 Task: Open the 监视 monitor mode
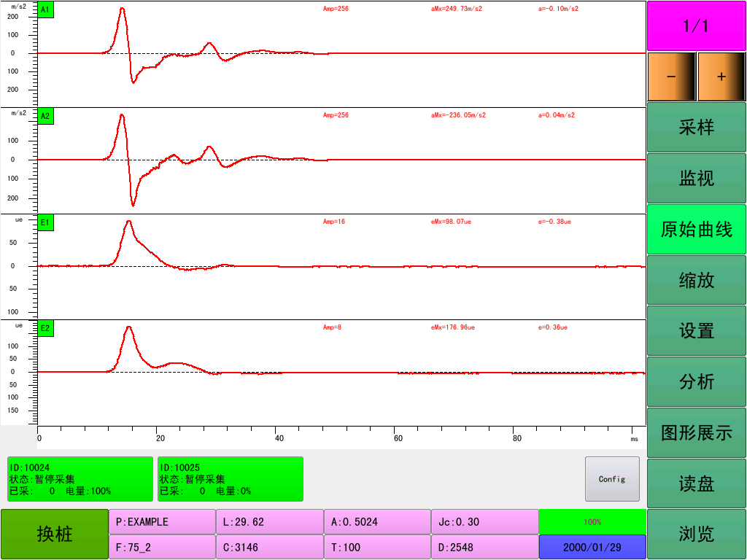[697, 179]
